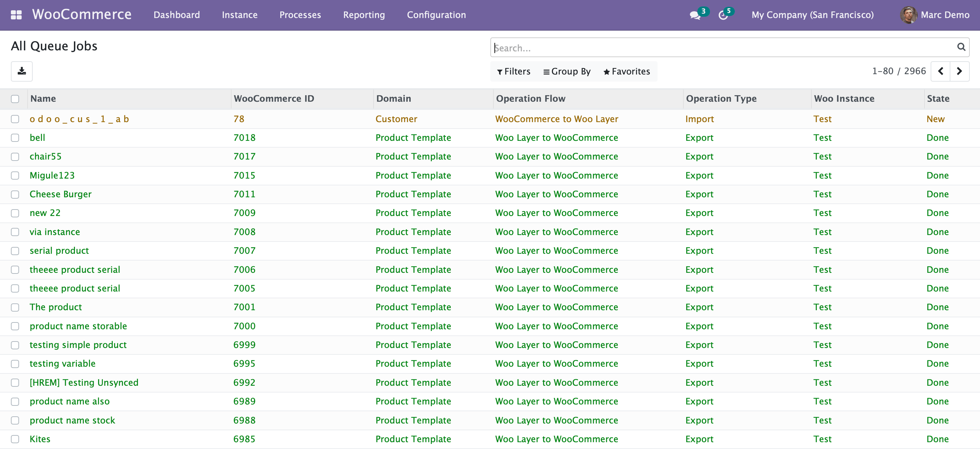Switch company via My Company (San Francisco)
The image size is (980, 449).
click(812, 15)
